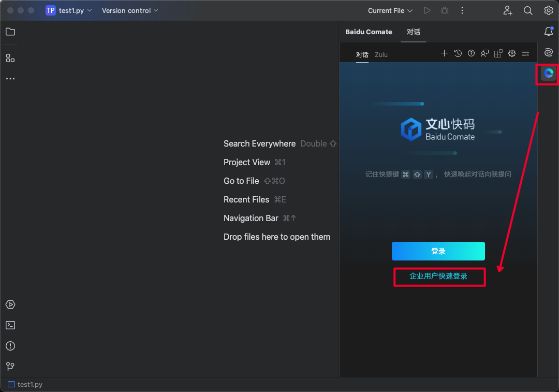The height and width of the screenshot is (392, 559).
Task: Start a new Comate conversation
Action: tap(444, 53)
